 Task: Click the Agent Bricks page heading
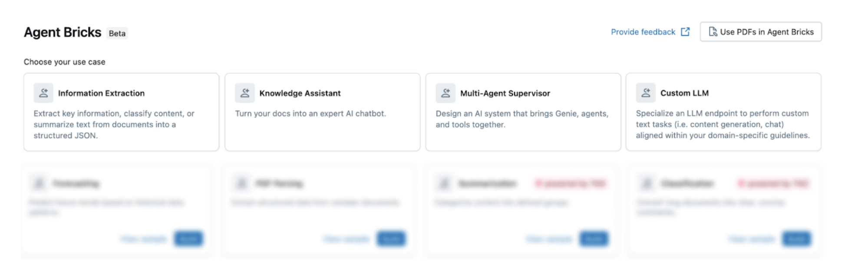63,32
